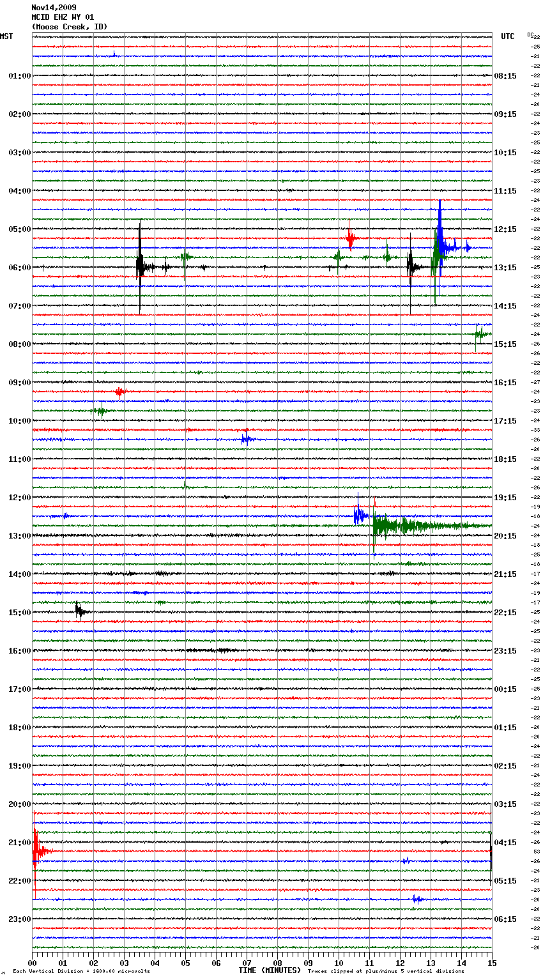The image size is (543, 980).
Task: Select the 15:00 MST row label
Action: 20,613
